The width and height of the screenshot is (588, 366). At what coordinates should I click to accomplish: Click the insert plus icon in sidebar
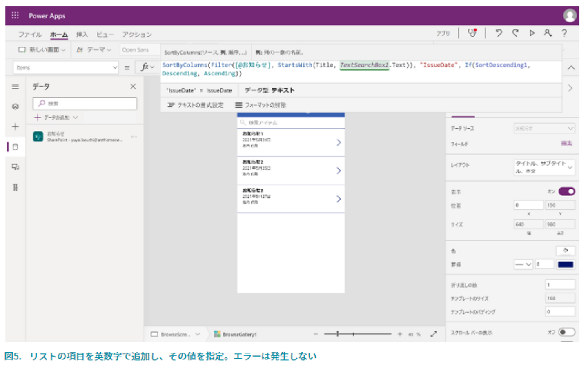(16, 127)
